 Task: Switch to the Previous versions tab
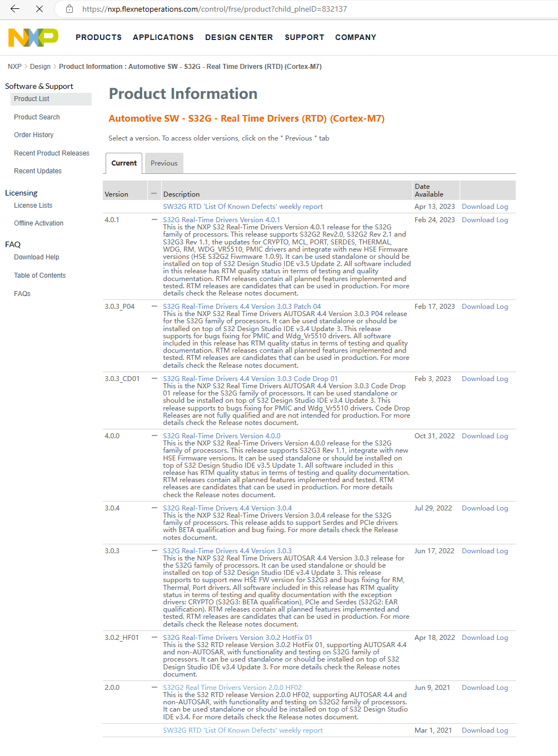[163, 163]
